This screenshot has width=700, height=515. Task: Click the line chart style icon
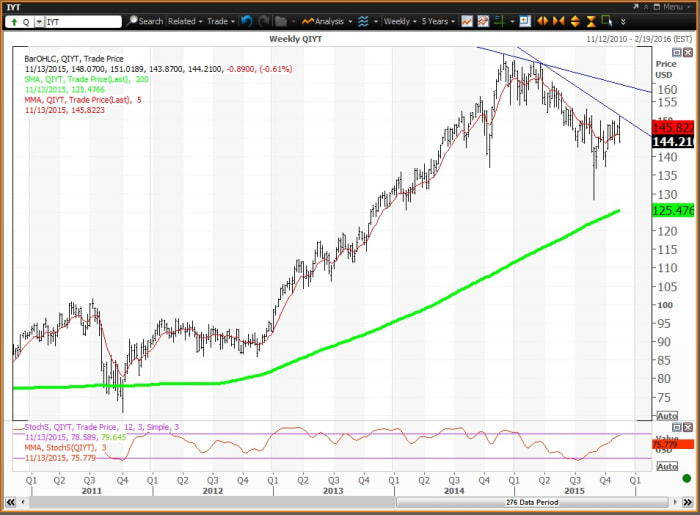click(465, 20)
